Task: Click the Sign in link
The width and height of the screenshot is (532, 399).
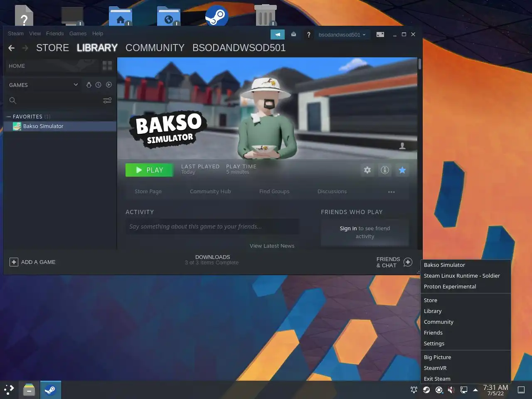Action: tap(348, 229)
